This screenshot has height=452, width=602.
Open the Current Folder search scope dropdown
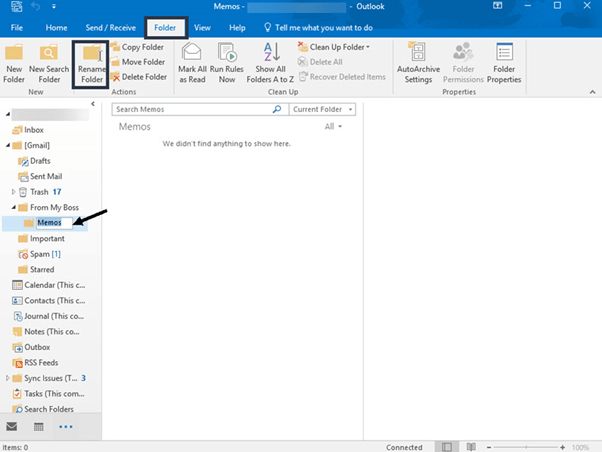coord(320,109)
